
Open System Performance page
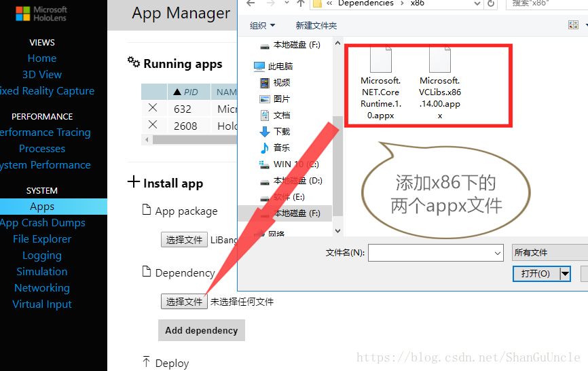(x=45, y=165)
